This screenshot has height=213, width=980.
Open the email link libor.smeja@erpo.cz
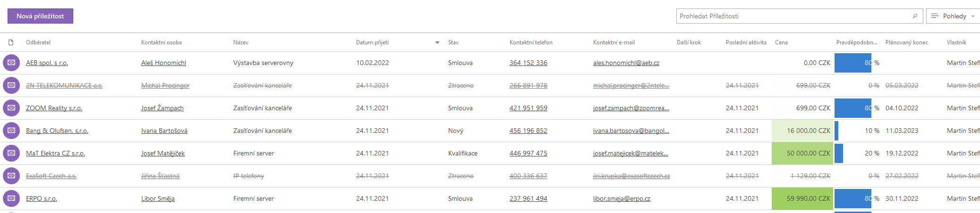click(622, 198)
